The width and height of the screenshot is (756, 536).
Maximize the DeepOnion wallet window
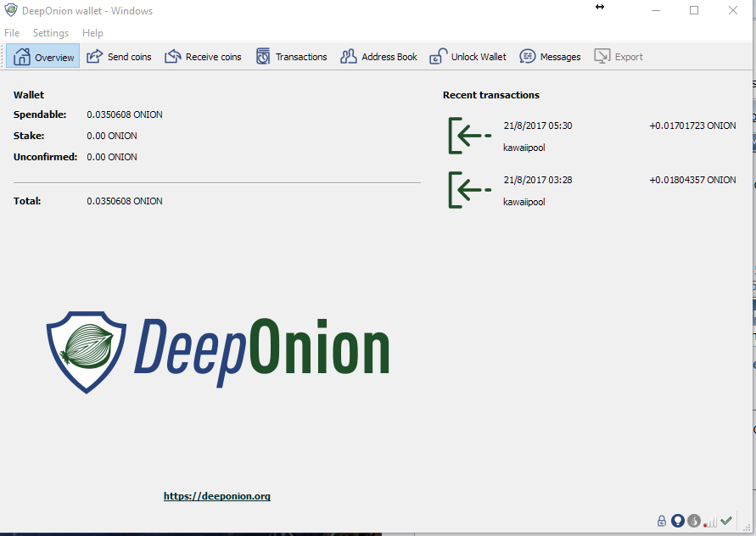pos(694,10)
